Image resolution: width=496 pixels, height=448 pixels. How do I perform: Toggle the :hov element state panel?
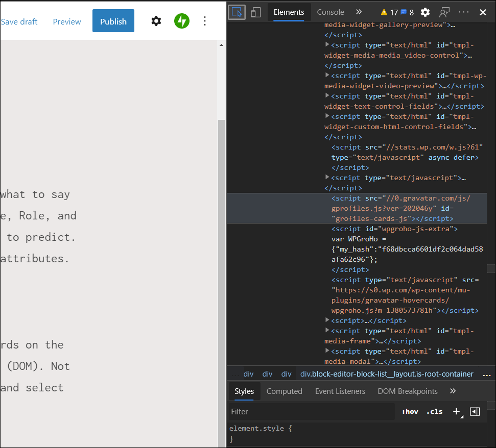tap(410, 411)
